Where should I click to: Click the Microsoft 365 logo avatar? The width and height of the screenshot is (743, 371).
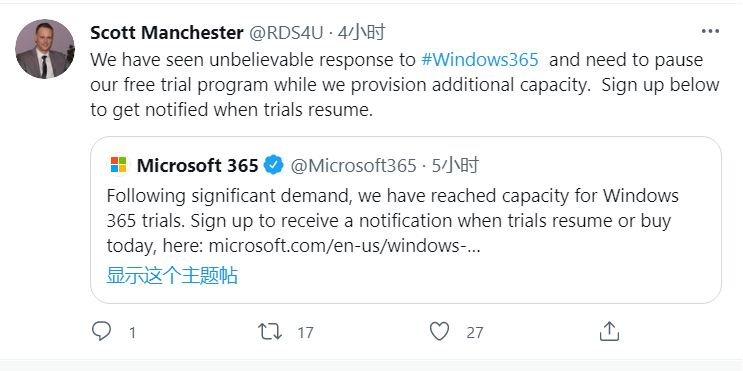118,165
